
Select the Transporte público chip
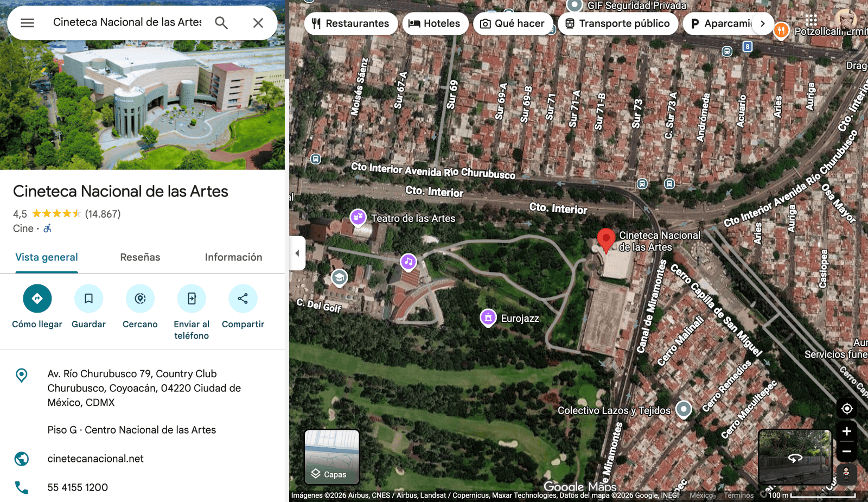pyautogui.click(x=618, y=23)
